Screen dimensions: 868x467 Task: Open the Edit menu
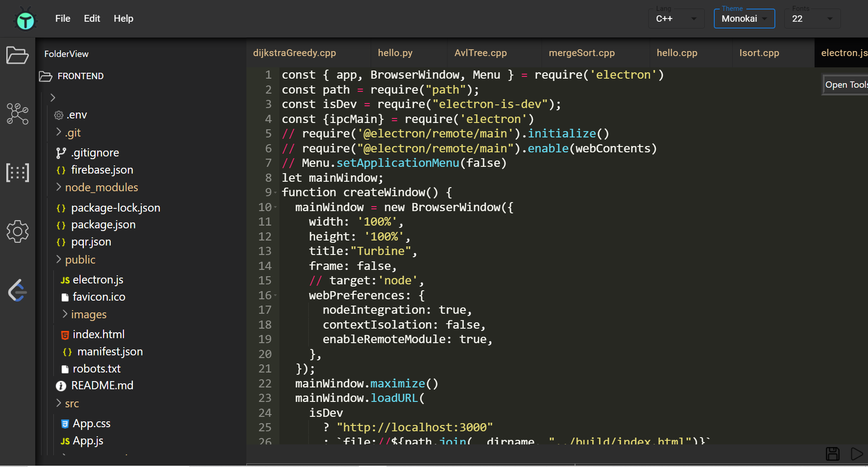(x=92, y=19)
